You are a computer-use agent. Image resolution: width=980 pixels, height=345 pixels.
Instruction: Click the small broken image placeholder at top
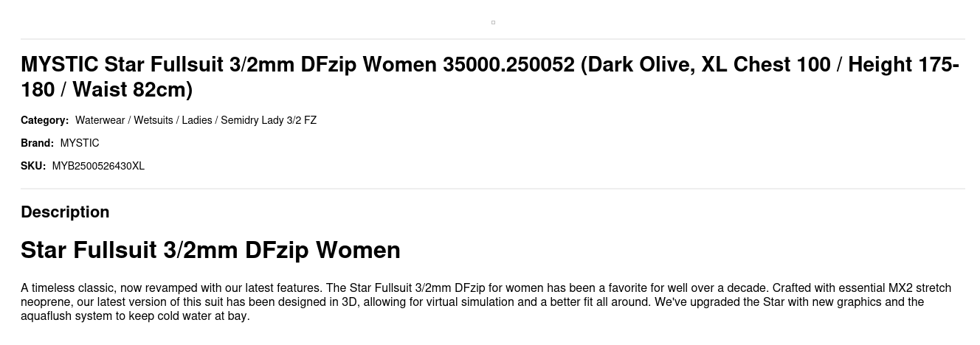coord(493,22)
